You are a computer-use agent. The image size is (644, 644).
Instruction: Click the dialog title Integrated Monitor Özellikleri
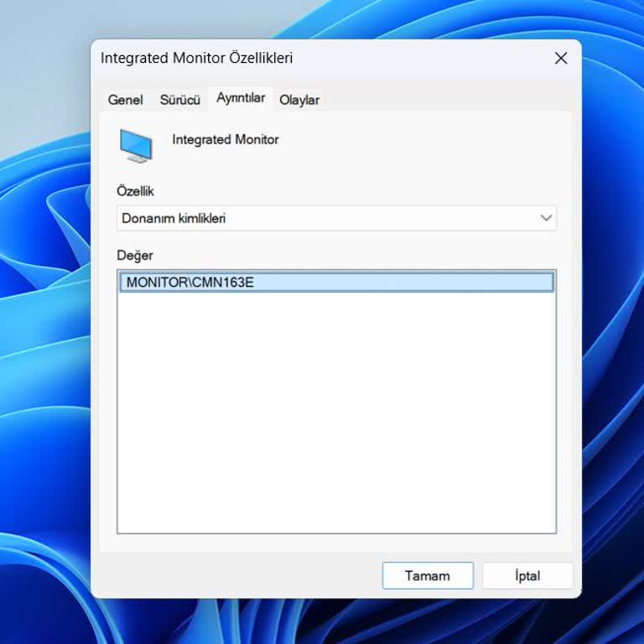point(197,58)
